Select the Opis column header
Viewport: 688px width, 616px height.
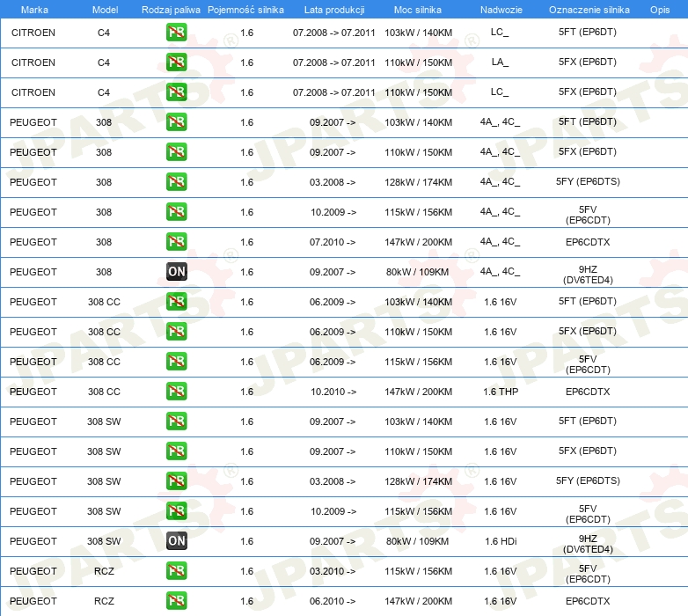pos(659,9)
